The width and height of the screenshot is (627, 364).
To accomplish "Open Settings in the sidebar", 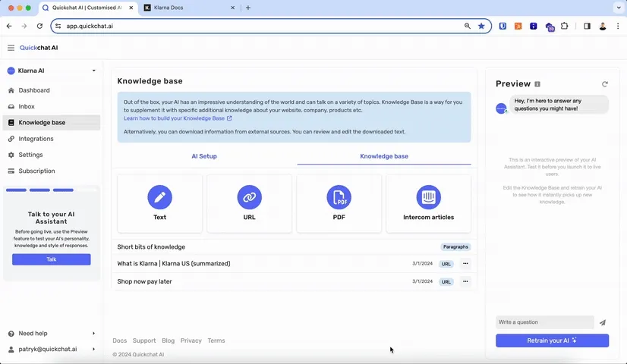I will click(51, 155).
